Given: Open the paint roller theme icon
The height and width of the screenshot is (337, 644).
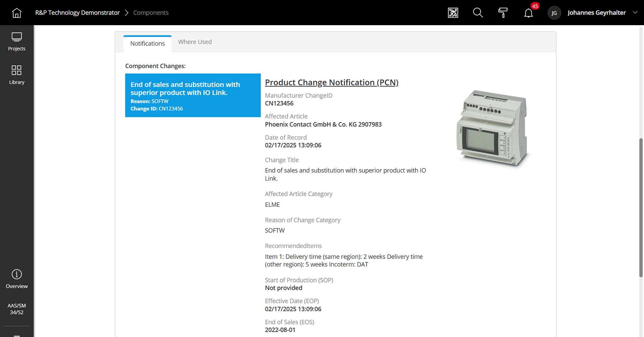Looking at the screenshot, I should [503, 13].
